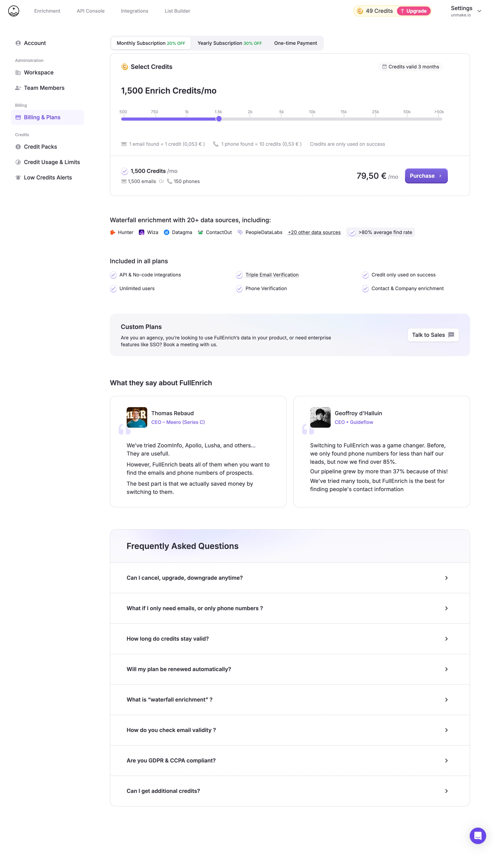493x868 pixels.
Task: Click the checkmark beside 1,500 Credits /mo
Action: pos(125,171)
